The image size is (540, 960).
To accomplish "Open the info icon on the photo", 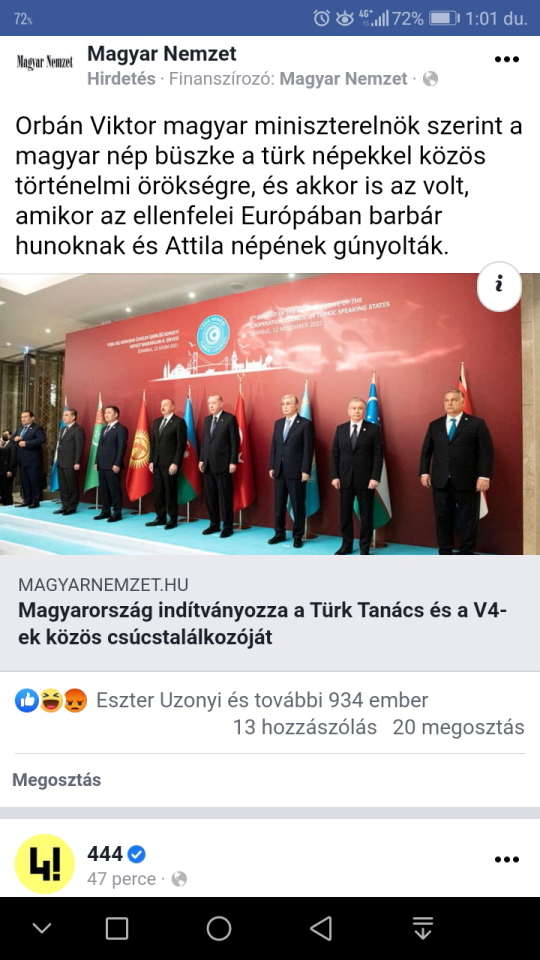I will pyautogui.click(x=499, y=283).
